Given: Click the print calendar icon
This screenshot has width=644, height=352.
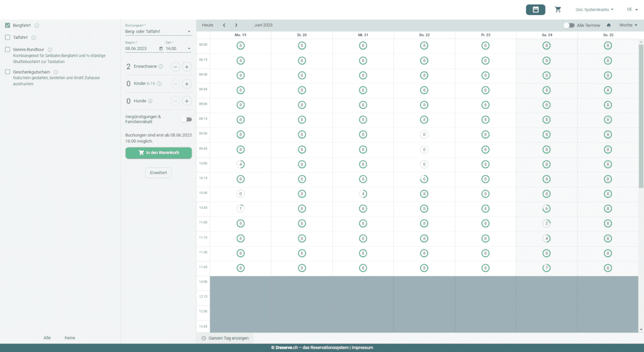Looking at the screenshot, I should tap(609, 25).
